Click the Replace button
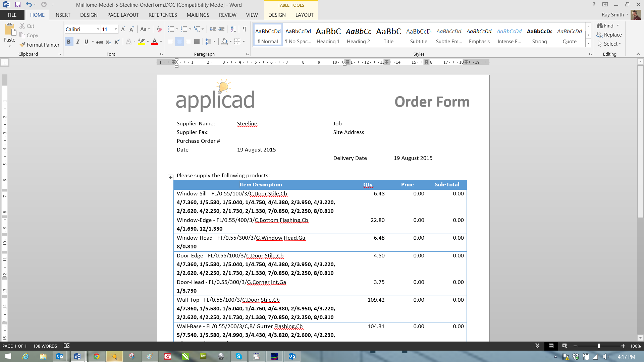644x362 pixels. (613, 35)
